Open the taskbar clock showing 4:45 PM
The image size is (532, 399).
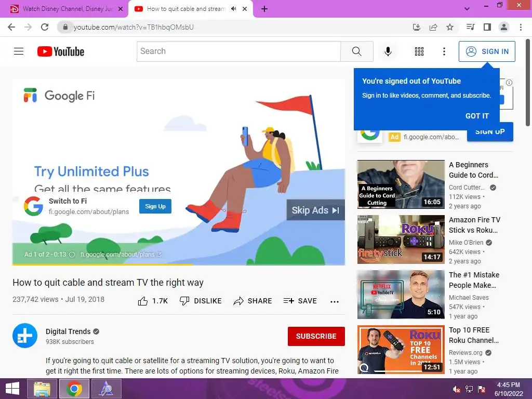(509, 389)
